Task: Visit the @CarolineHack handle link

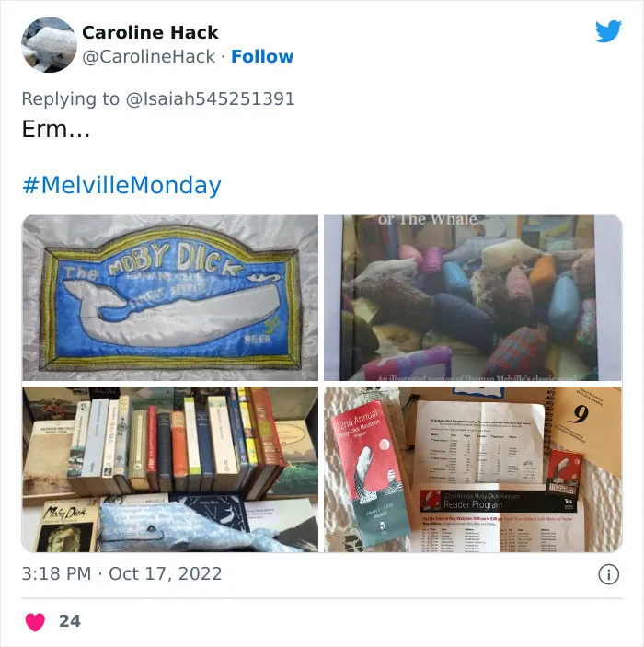Action: [148, 56]
